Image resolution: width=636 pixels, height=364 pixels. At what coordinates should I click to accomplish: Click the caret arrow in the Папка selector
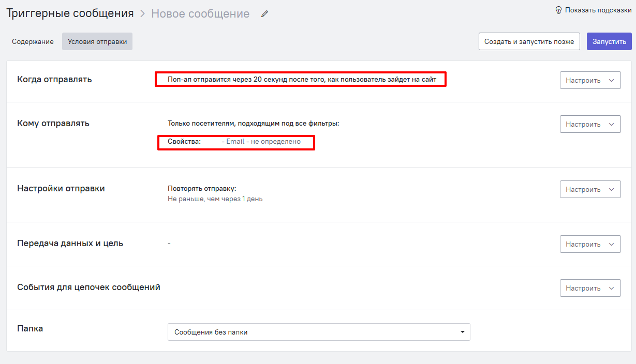pos(462,332)
